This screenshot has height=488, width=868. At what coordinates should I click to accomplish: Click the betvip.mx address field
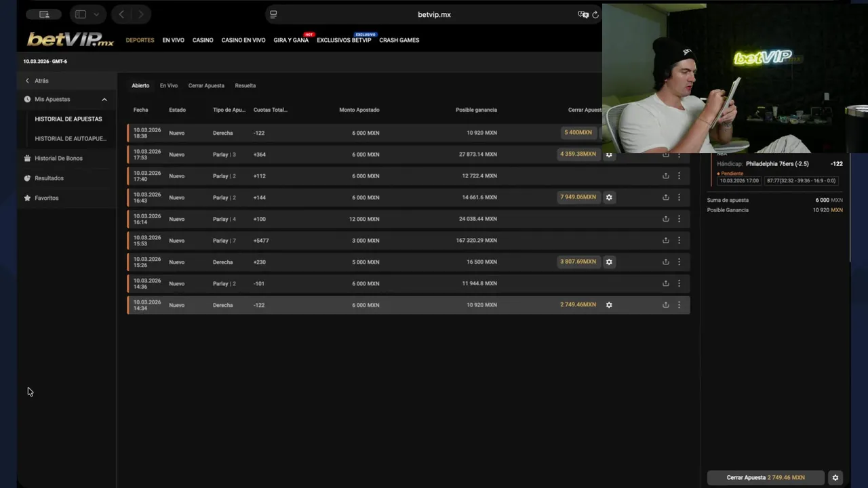tap(434, 14)
